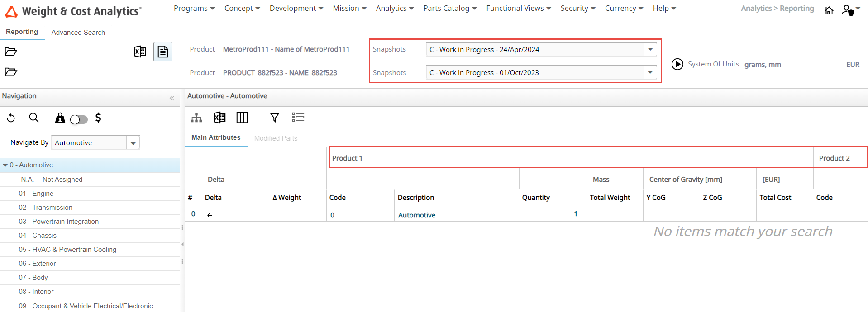Open the column chooser icon
The width and height of the screenshot is (868, 312).
[x=242, y=118]
